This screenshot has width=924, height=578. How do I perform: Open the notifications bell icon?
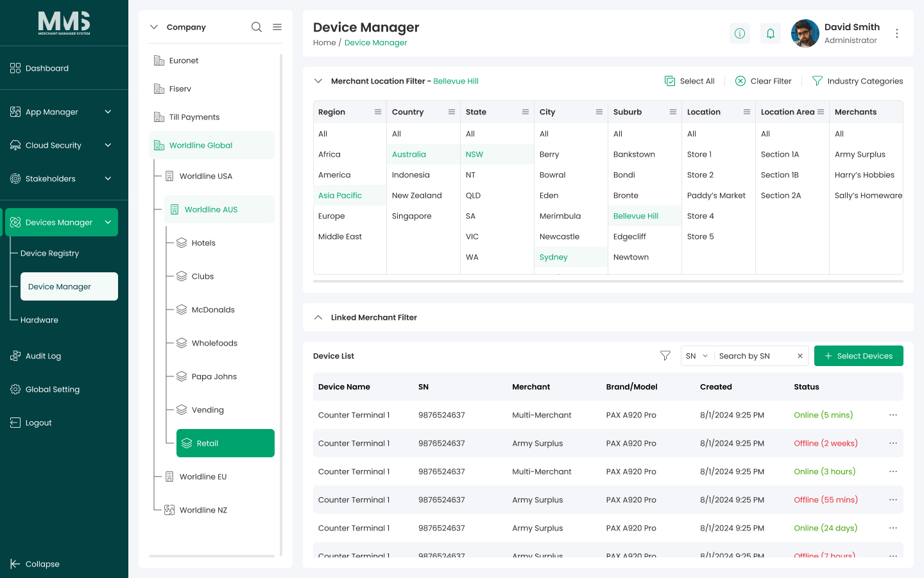click(x=771, y=33)
